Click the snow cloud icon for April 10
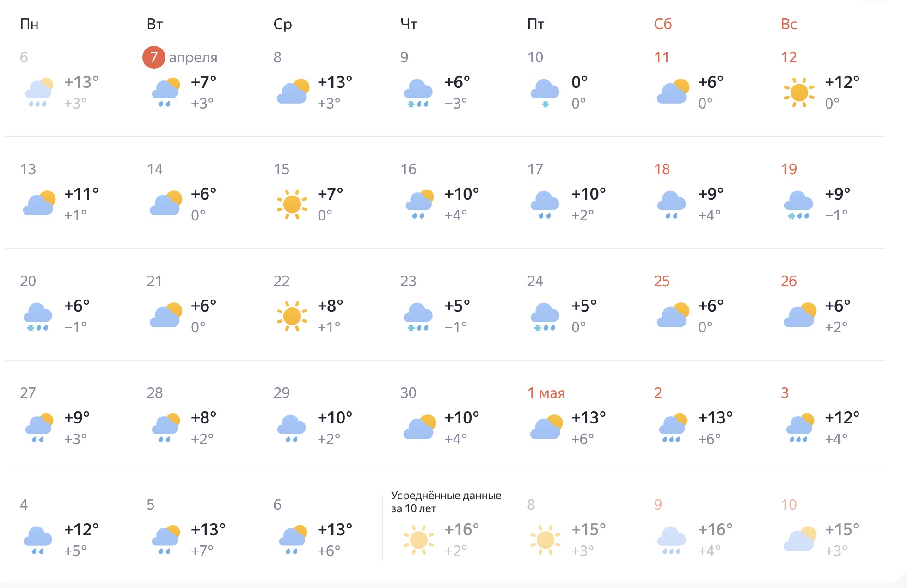This screenshot has height=588, width=907. click(x=545, y=92)
